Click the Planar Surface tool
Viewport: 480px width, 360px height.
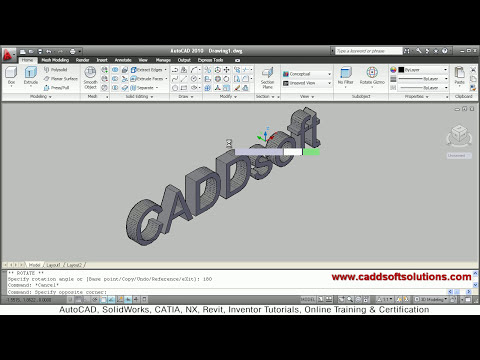(61, 79)
